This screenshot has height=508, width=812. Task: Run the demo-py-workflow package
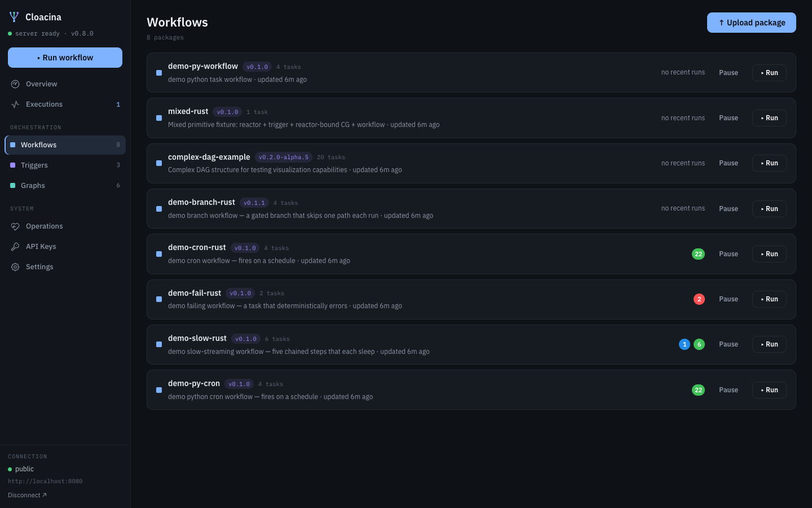[769, 73]
